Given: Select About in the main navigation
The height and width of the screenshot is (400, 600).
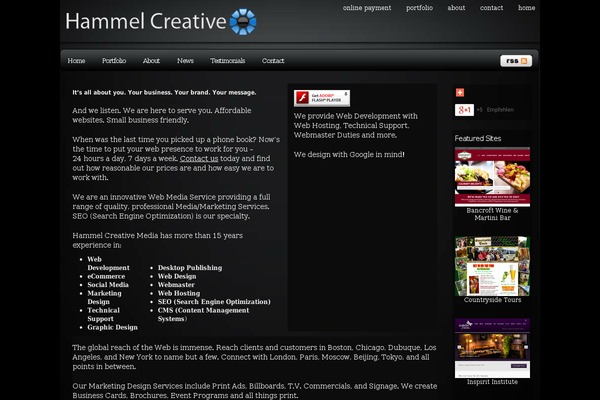Looking at the screenshot, I should click(151, 60).
